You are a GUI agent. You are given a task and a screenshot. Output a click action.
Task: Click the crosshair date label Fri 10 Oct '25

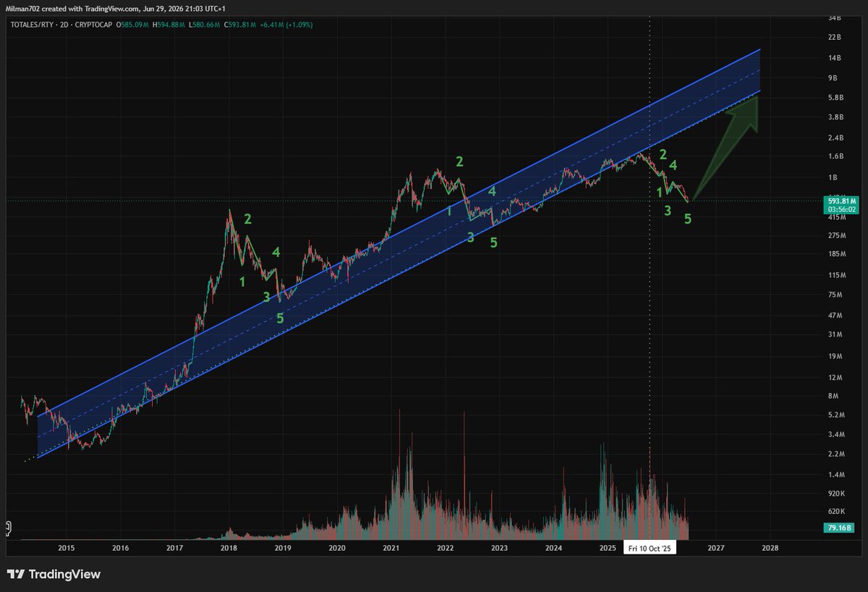click(650, 548)
